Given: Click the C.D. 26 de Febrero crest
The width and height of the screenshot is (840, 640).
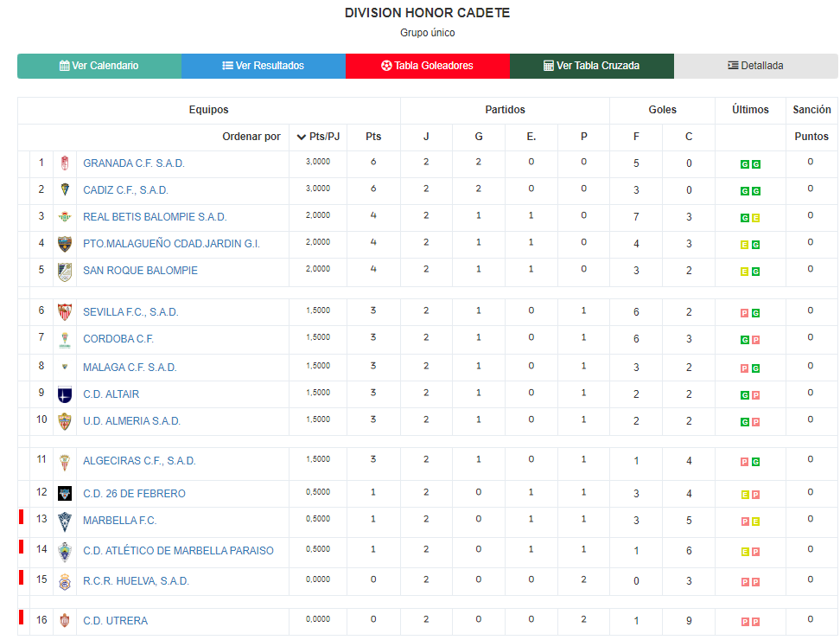Looking at the screenshot, I should [65, 494].
